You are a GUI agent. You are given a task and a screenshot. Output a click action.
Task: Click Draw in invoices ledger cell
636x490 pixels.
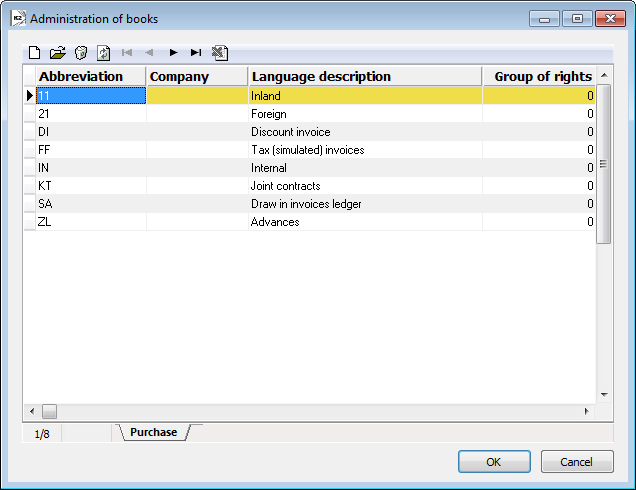tap(365, 204)
